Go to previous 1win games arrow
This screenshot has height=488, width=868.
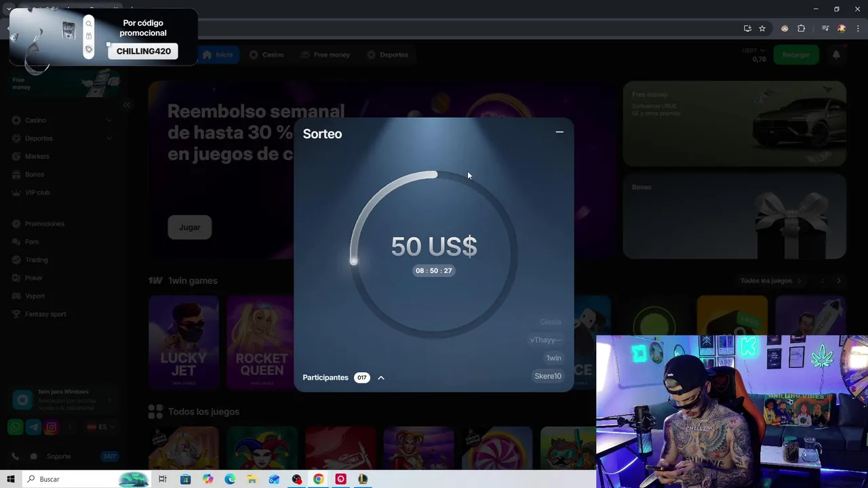[x=823, y=281]
